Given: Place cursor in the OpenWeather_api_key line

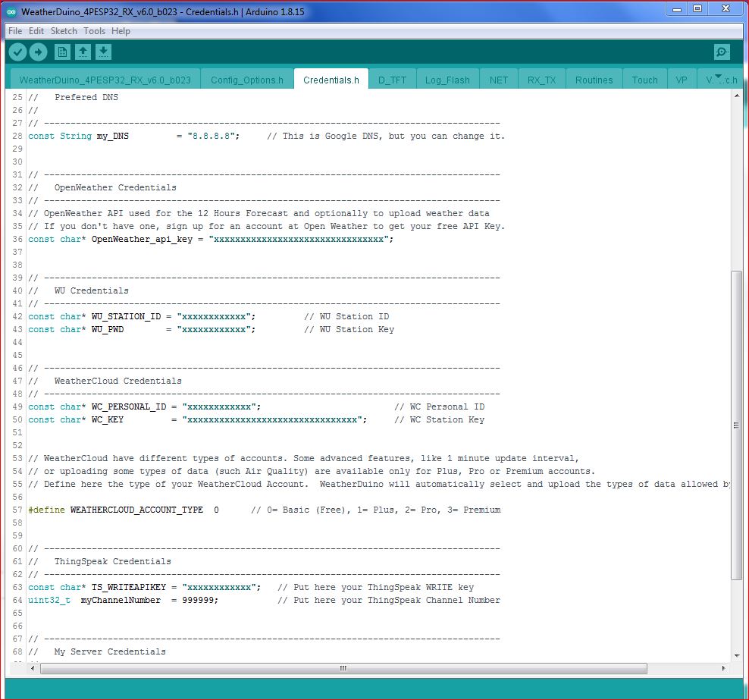Looking at the screenshot, I should pos(303,239).
